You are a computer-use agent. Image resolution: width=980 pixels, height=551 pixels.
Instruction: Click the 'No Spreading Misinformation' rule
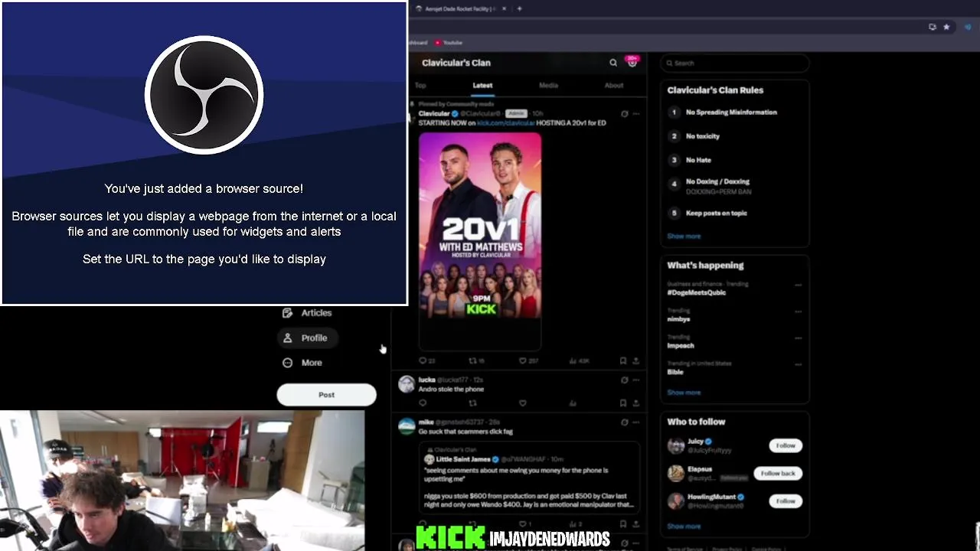(x=731, y=112)
